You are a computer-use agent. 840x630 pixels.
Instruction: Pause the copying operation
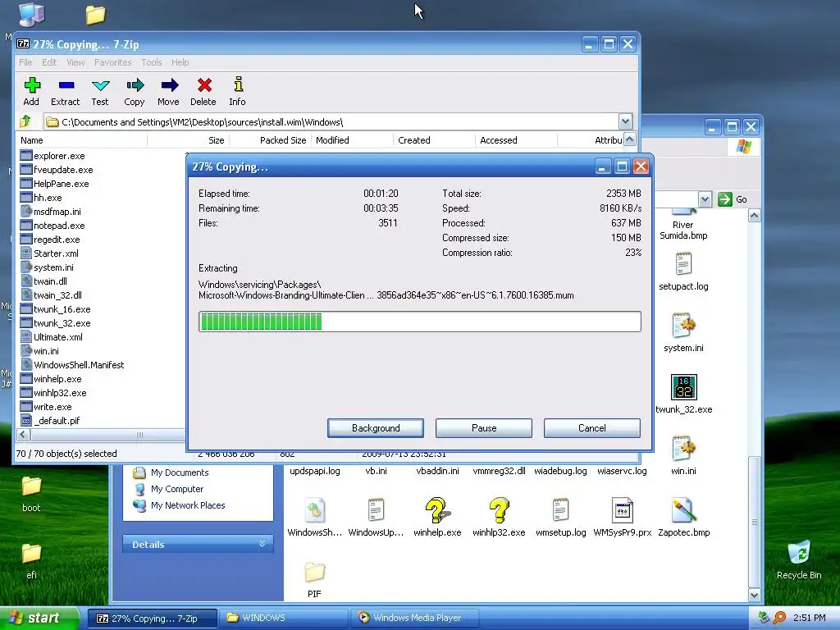[x=484, y=428]
